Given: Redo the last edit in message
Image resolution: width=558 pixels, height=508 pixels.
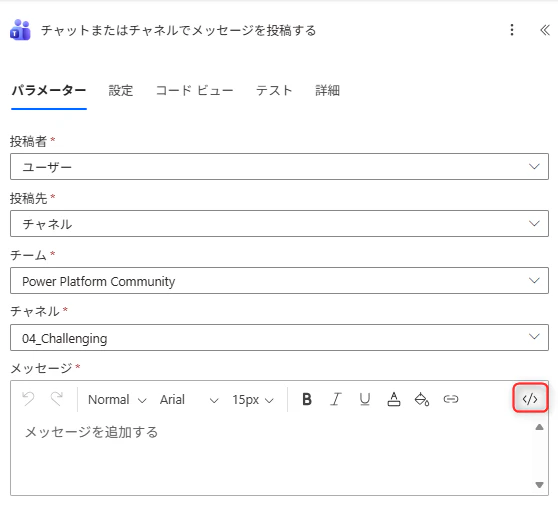Looking at the screenshot, I should (57, 399).
